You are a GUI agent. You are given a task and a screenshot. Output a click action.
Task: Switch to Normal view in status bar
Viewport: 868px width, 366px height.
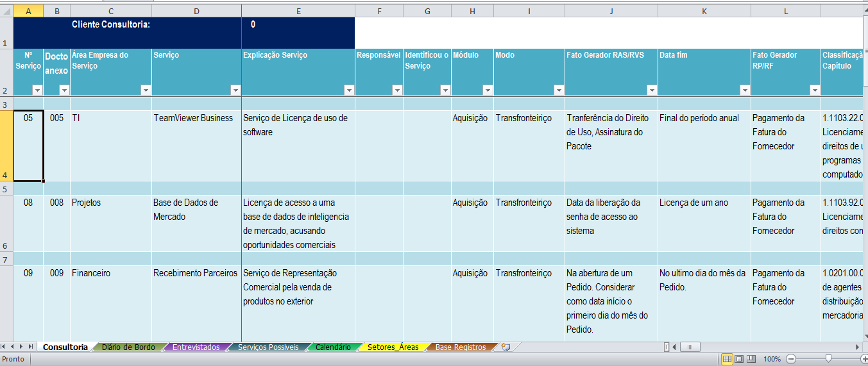pos(727,359)
